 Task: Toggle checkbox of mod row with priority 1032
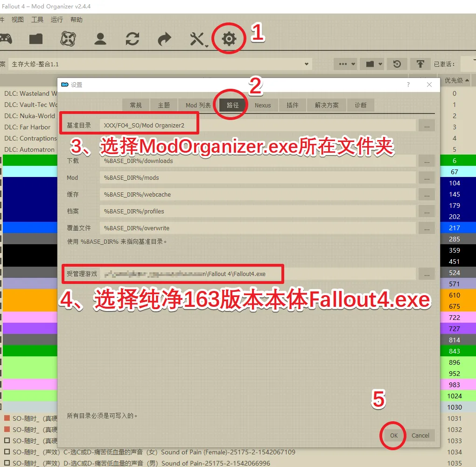(x=7, y=429)
